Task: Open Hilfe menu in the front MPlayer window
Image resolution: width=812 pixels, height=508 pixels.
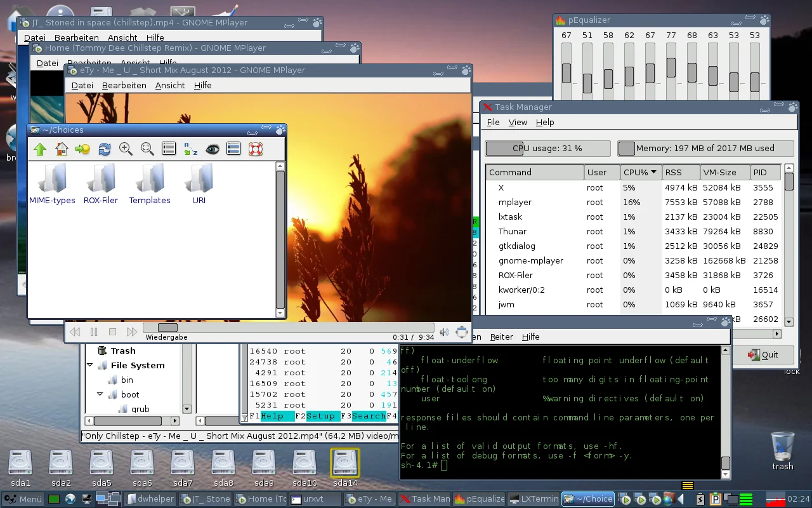Action: pos(203,85)
